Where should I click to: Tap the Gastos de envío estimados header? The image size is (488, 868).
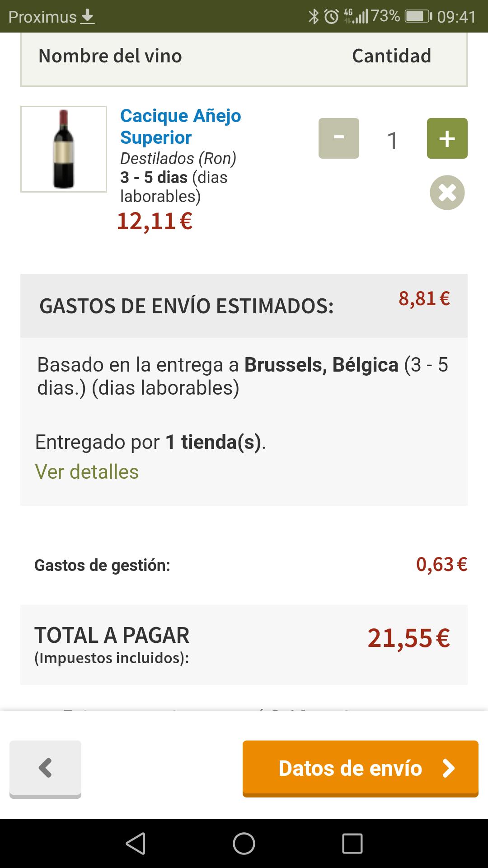click(186, 306)
